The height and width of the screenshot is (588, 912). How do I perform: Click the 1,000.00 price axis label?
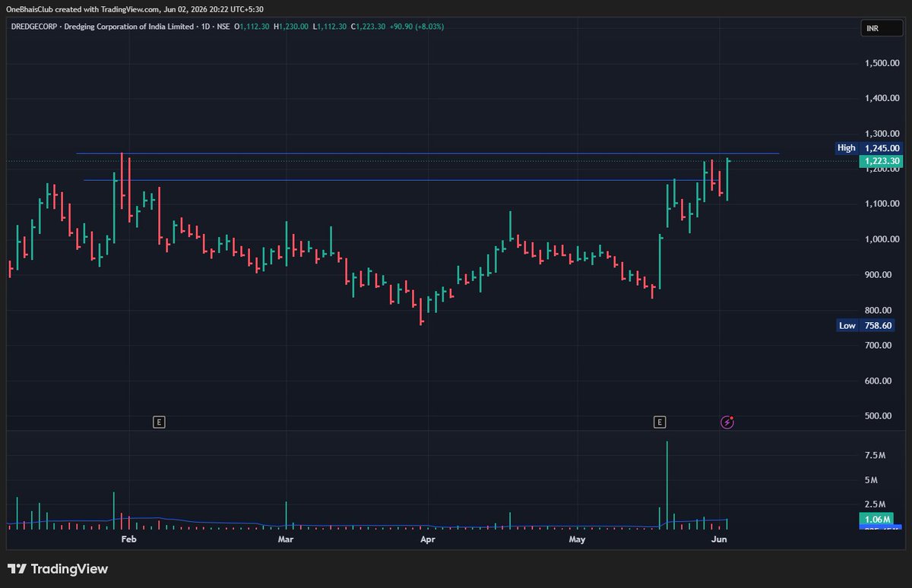[882, 239]
